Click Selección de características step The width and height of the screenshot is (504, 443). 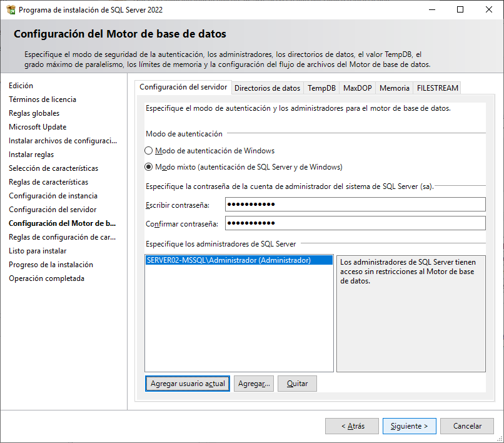pyautogui.click(x=53, y=168)
